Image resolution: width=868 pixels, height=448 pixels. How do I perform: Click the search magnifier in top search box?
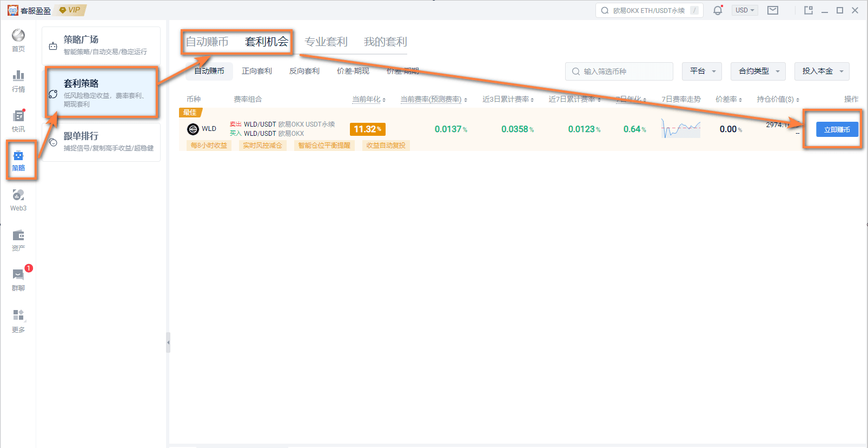point(605,10)
